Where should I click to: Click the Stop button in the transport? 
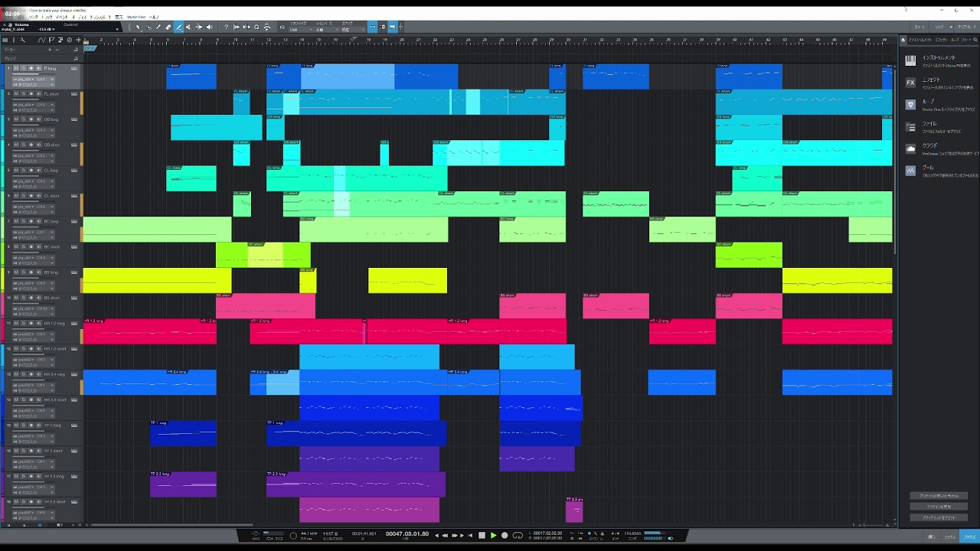tap(482, 536)
